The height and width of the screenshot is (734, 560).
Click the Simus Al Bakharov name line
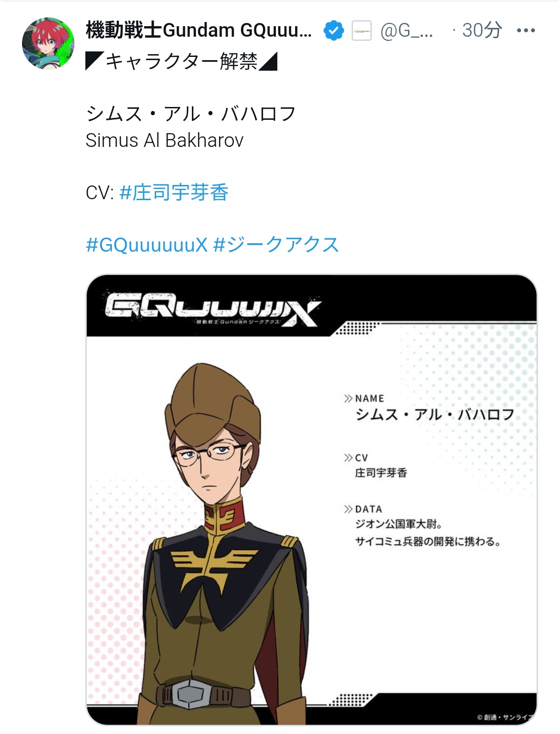tap(164, 140)
